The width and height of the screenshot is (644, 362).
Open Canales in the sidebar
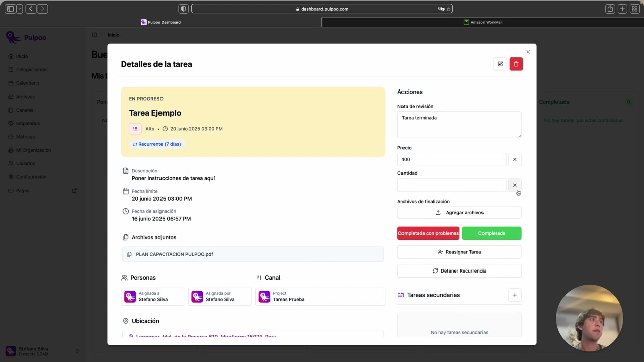point(24,110)
